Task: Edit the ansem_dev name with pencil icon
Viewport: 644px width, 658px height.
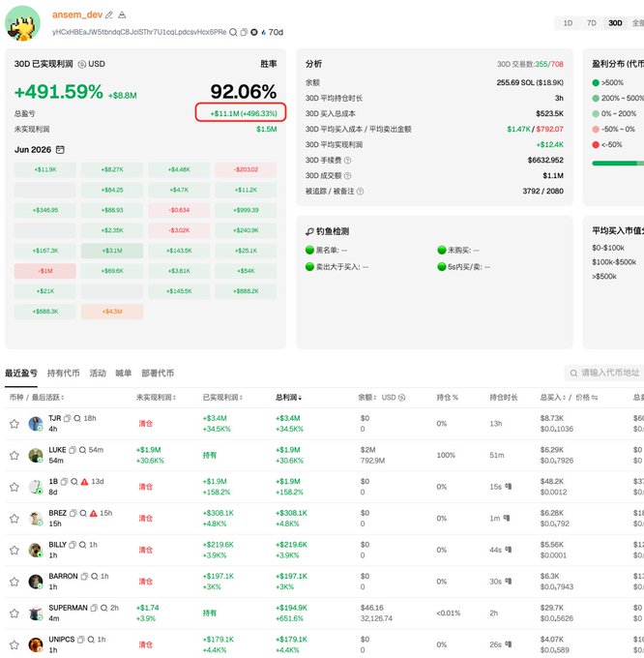Action: point(109,15)
